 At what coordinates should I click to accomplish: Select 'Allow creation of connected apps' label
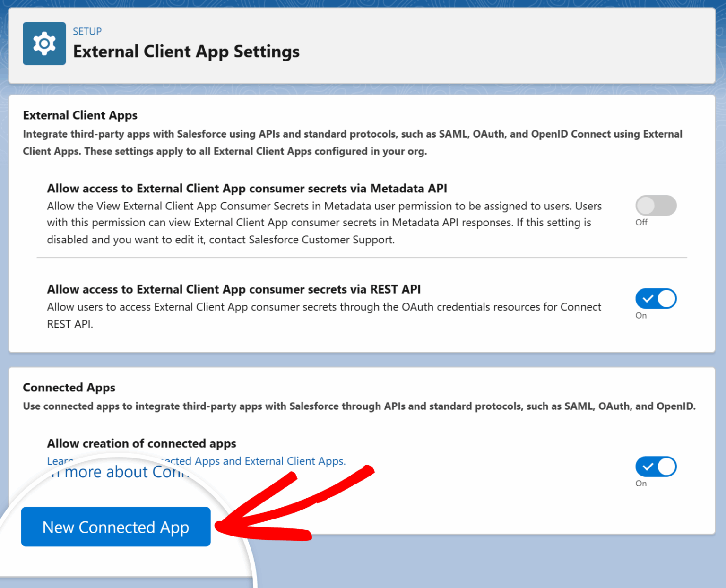point(141,443)
